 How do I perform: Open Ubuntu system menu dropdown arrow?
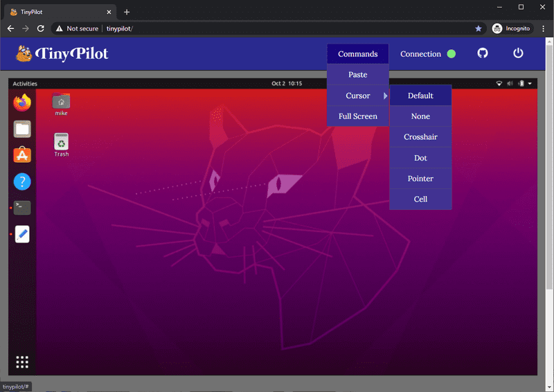point(530,84)
